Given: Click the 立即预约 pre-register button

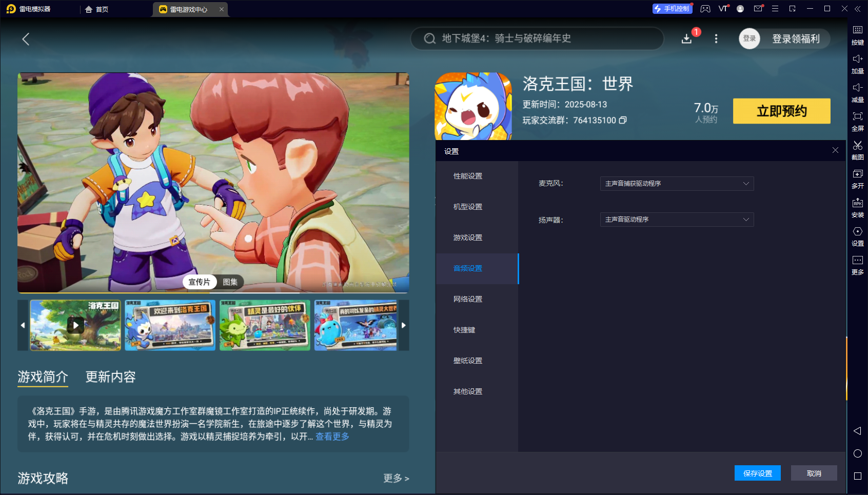Looking at the screenshot, I should point(781,111).
